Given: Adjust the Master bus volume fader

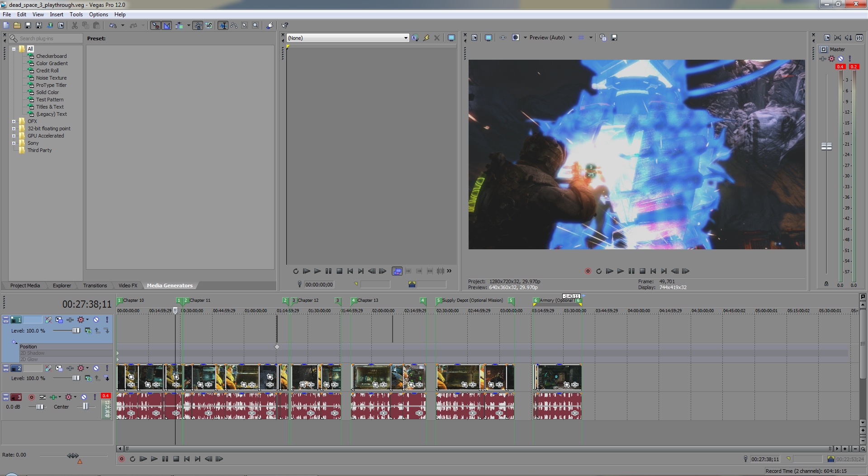Looking at the screenshot, I should click(826, 146).
